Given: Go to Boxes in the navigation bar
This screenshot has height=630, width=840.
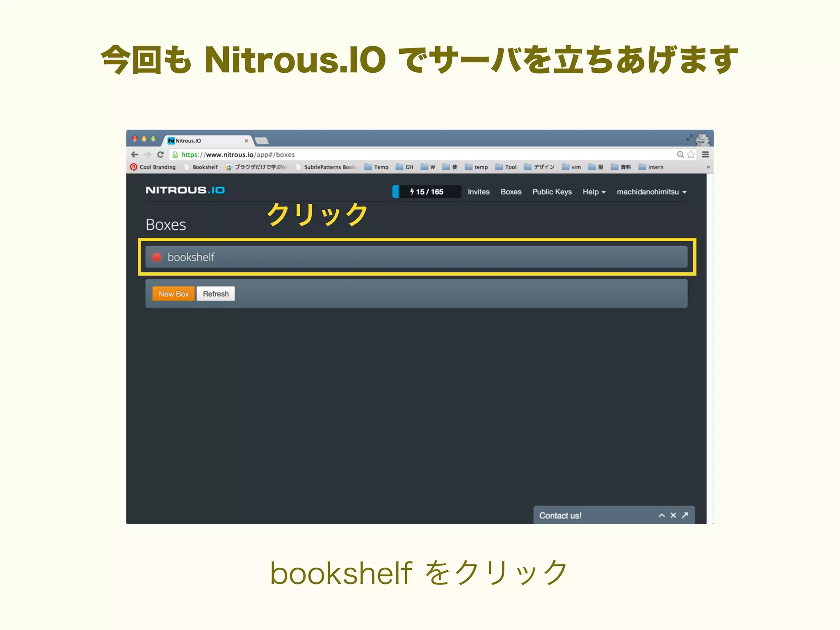Looking at the screenshot, I should [511, 192].
